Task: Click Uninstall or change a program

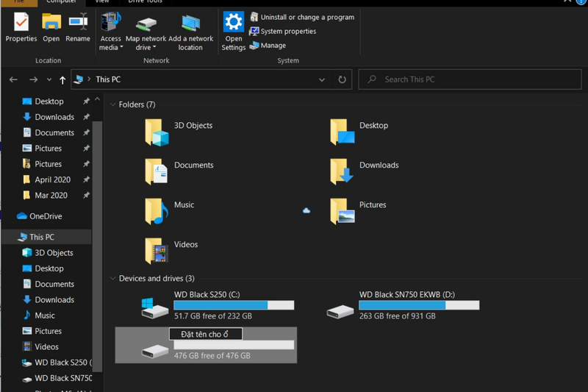Action: point(302,17)
